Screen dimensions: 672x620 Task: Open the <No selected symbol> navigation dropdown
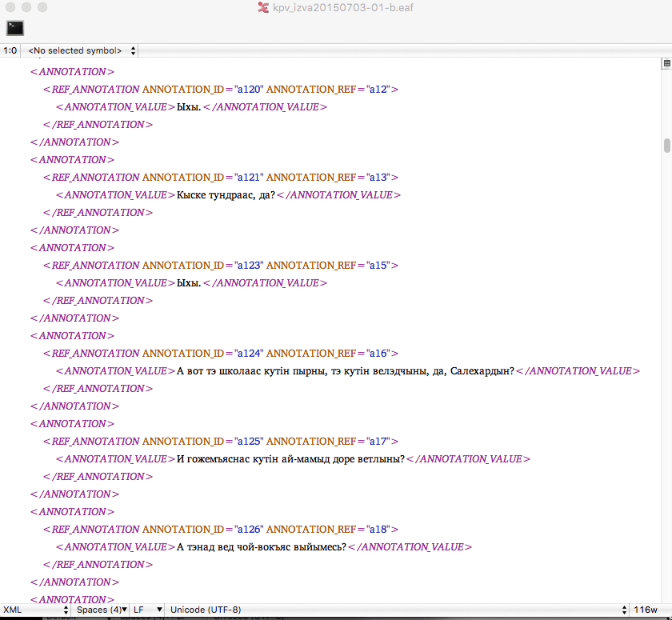pyautogui.click(x=80, y=50)
